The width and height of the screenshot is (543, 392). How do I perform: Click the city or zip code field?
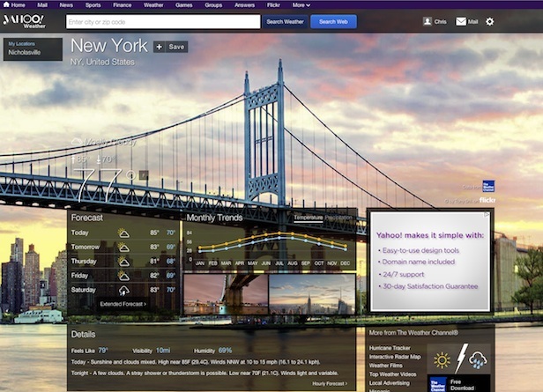[163, 21]
